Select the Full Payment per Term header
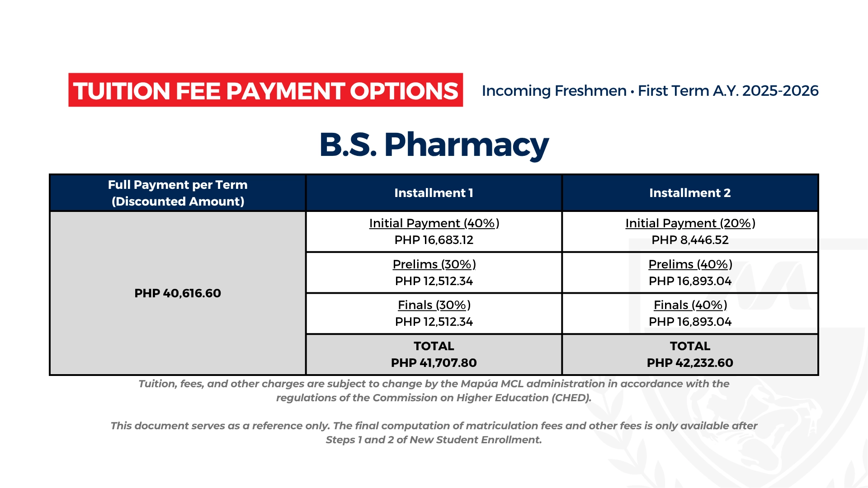Viewport: 868px width, 488px height. 178,193
